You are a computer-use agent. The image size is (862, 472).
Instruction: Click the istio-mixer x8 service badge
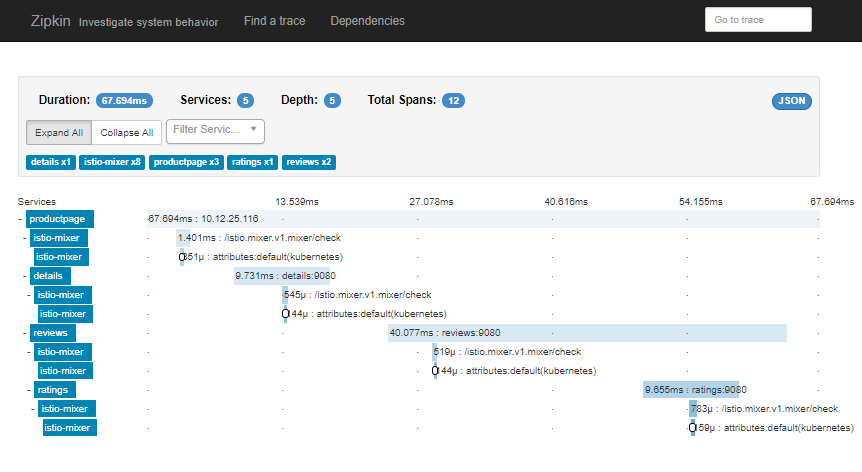113,162
